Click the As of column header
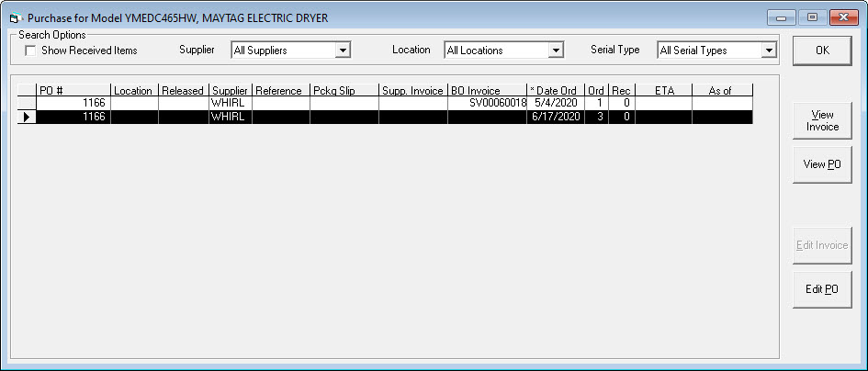Viewport: 868px width, 371px height. [722, 90]
